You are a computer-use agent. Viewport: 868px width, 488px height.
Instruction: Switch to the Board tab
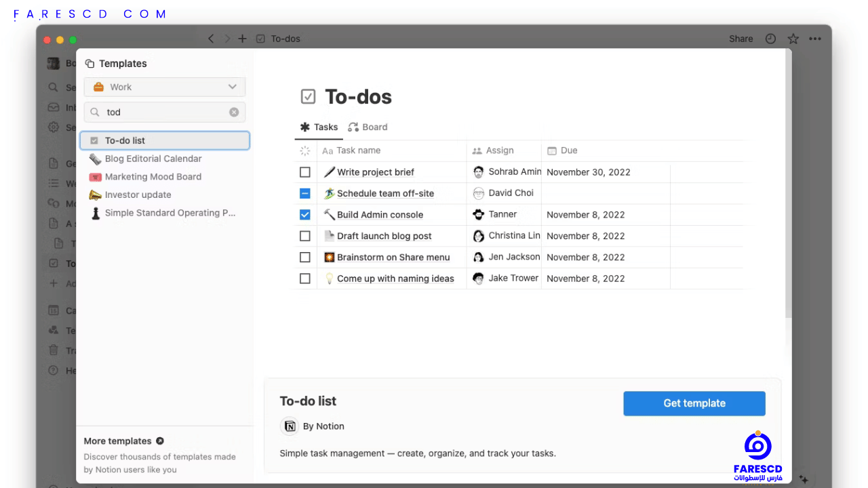click(368, 127)
